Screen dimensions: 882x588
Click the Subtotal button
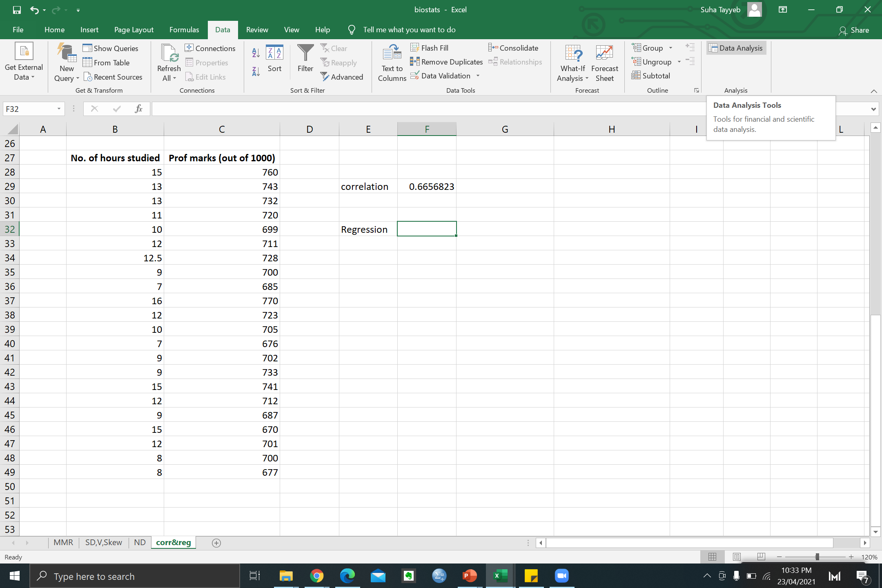[x=650, y=76]
